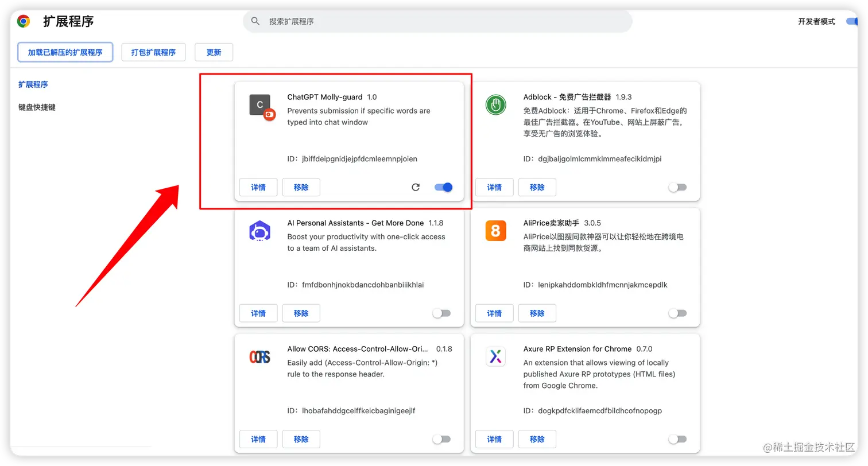Turn on the AliPrice extension toggle
The image size is (868, 466).
[677, 313]
